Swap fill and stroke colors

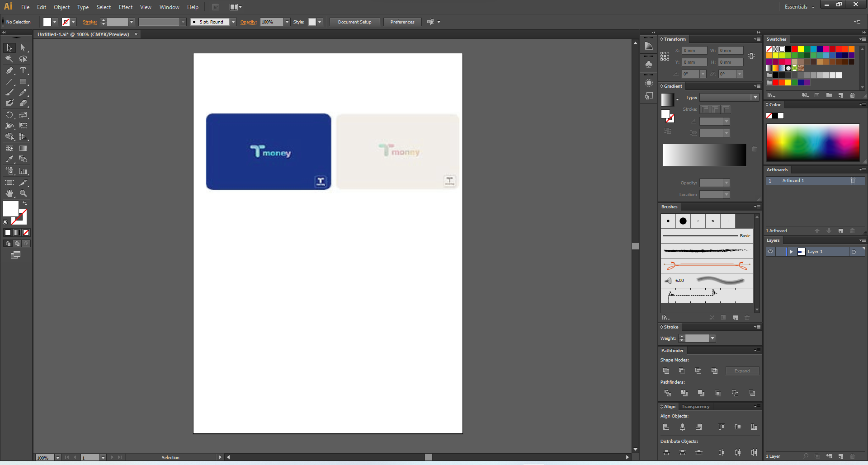(x=25, y=204)
